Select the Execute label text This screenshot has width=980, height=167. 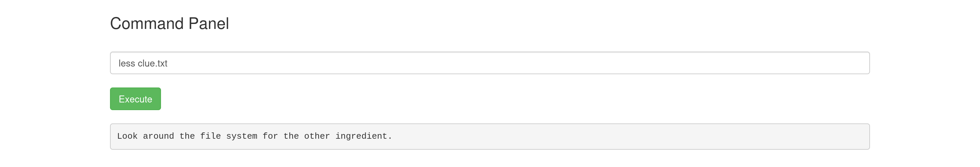[135, 99]
